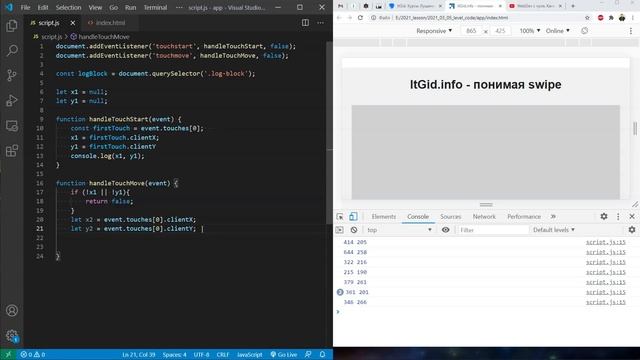Split the VS Code editor right

[x=305, y=23]
